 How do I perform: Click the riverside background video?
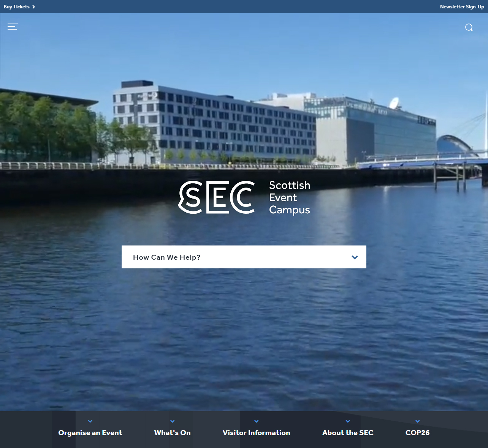(x=244, y=334)
